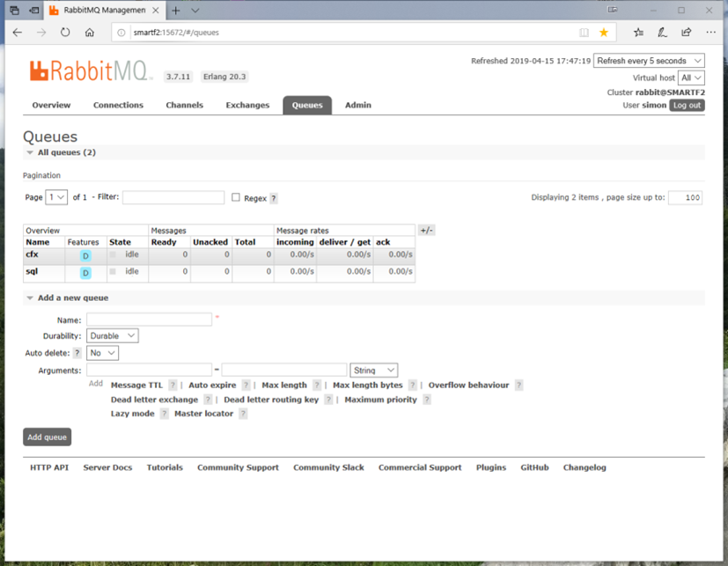Go back in browser history
728x566 pixels.
[x=18, y=33]
